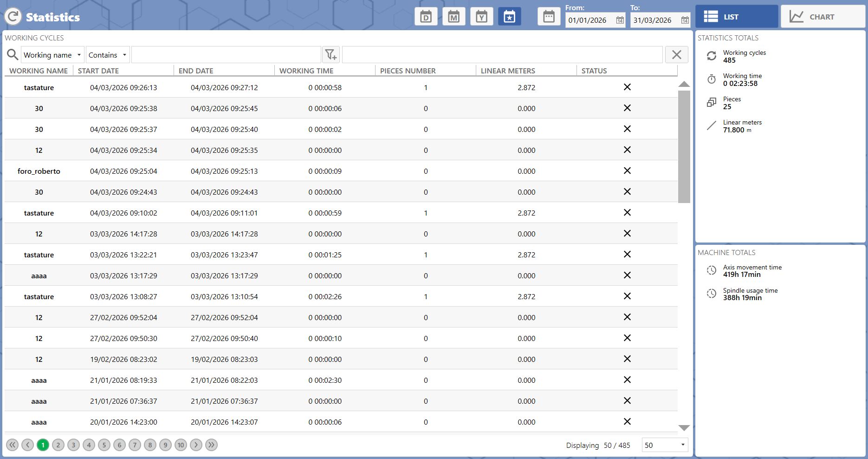Go to the previous page arrow
Viewport: 868px width, 459px height.
(x=28, y=445)
